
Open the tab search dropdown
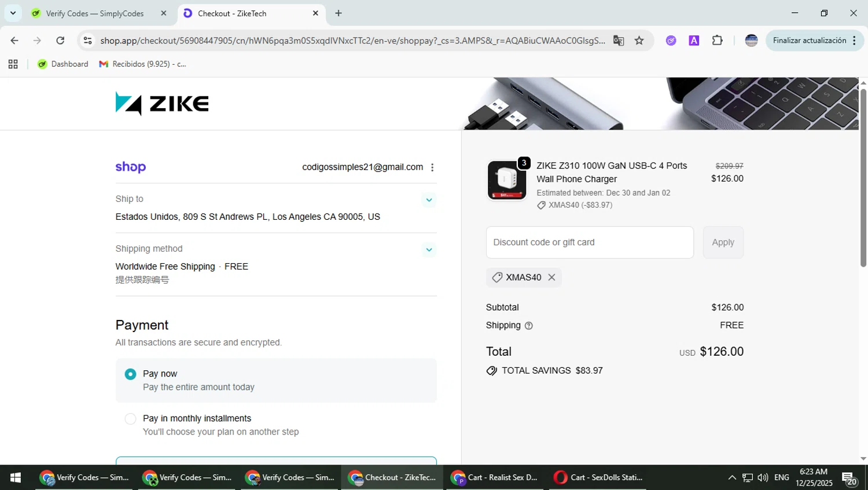(13, 13)
